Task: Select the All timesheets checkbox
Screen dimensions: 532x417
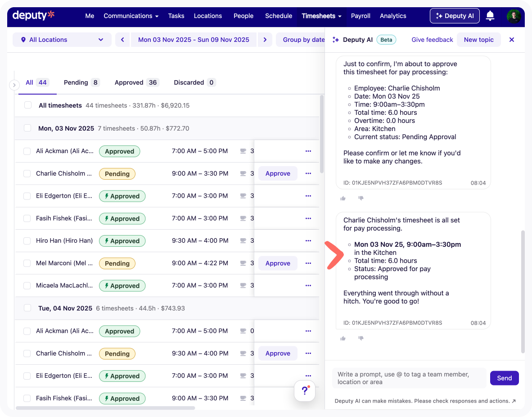Action: [28, 105]
